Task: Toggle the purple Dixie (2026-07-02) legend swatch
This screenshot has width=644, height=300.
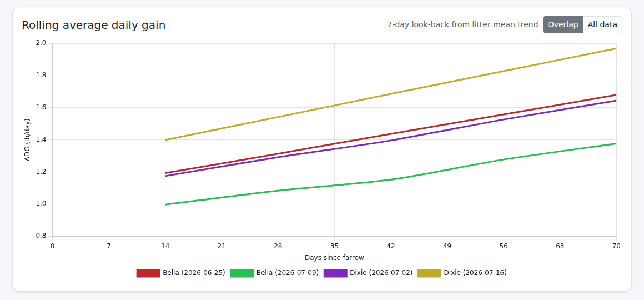Action: [x=335, y=273]
